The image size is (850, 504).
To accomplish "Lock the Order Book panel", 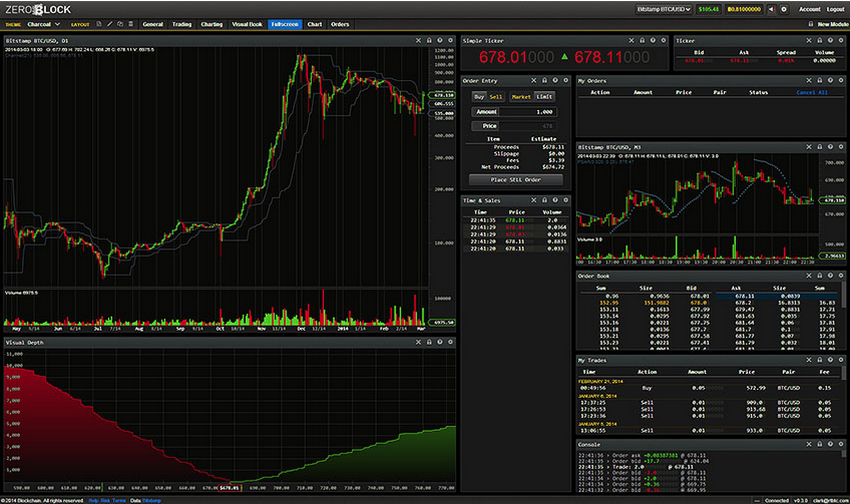I will pyautogui.click(x=819, y=276).
